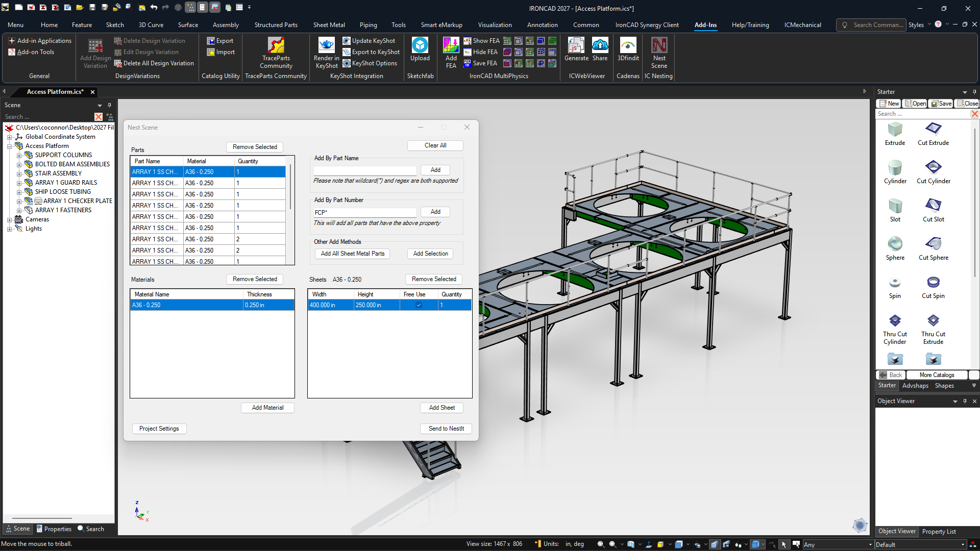Expand the STAIR ASSEMBLY node
The height and width of the screenshot is (551, 980).
point(19,173)
